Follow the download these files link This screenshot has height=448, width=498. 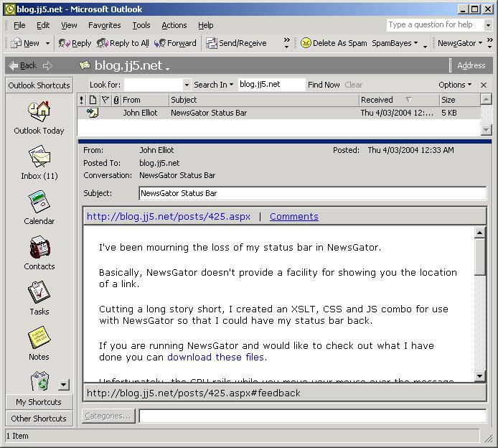pyautogui.click(x=216, y=357)
